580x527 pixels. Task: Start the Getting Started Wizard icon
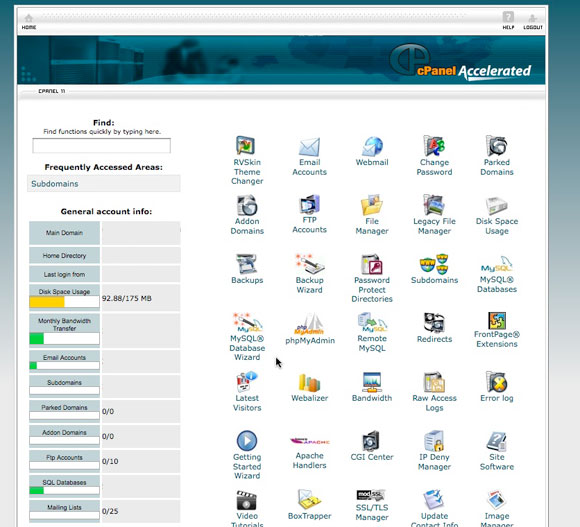coord(247,441)
